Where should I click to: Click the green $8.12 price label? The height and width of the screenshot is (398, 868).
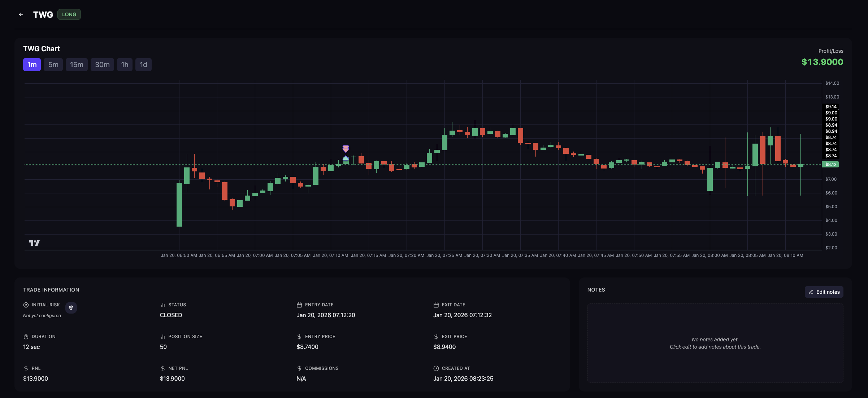pyautogui.click(x=830, y=165)
